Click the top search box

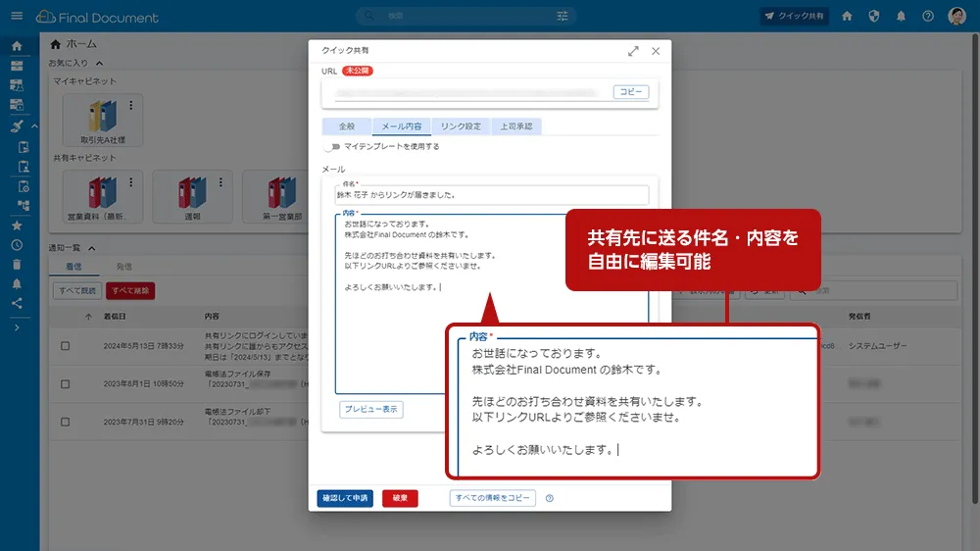465,17
